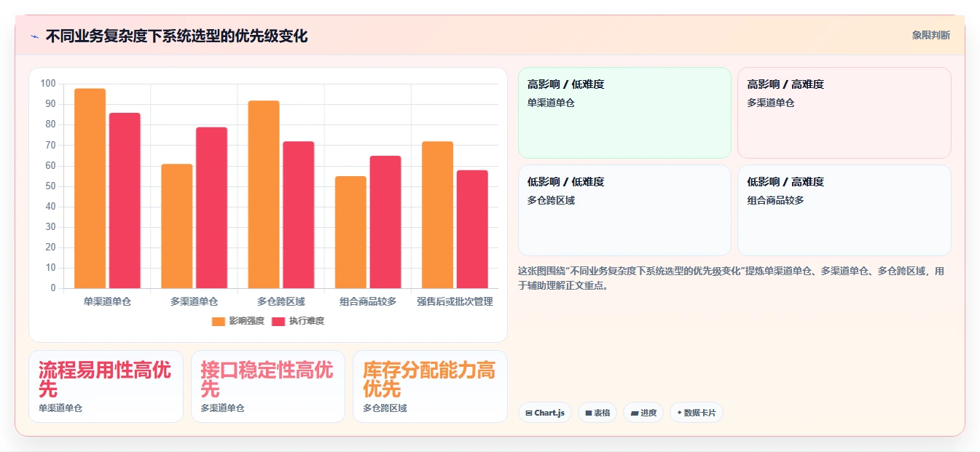Click the lightning icon beside the title
Viewport: 980px width, 452px height.
point(34,36)
